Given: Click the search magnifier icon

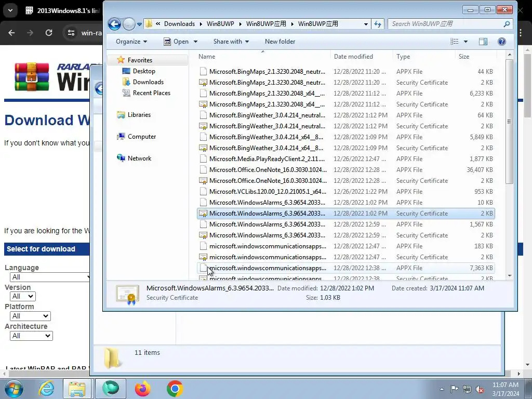Looking at the screenshot, I should (507, 24).
